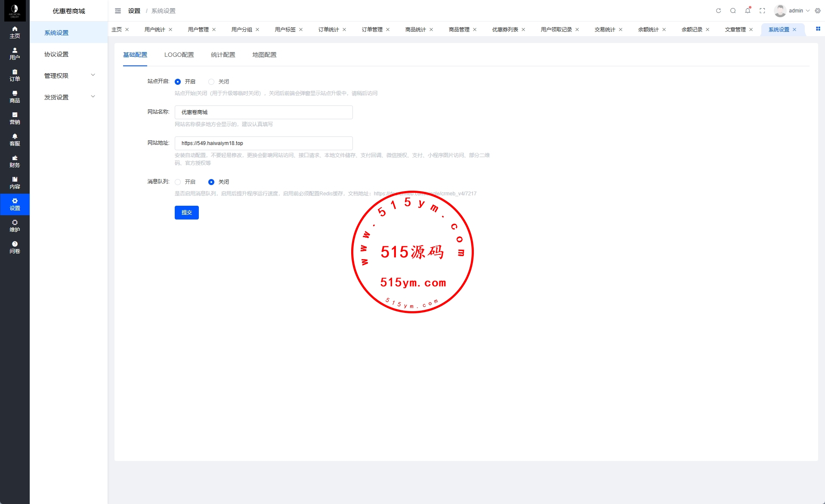This screenshot has height=504, width=825.
Task: Select 开启 radio for 站点开启
Action: [x=178, y=82]
